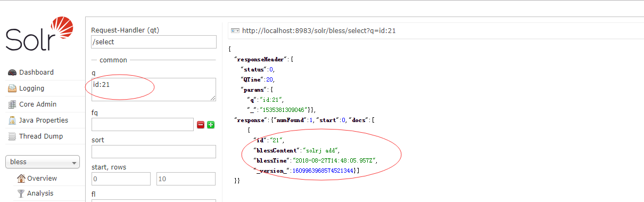
Task: Open Java Properties
Action: 44,120
